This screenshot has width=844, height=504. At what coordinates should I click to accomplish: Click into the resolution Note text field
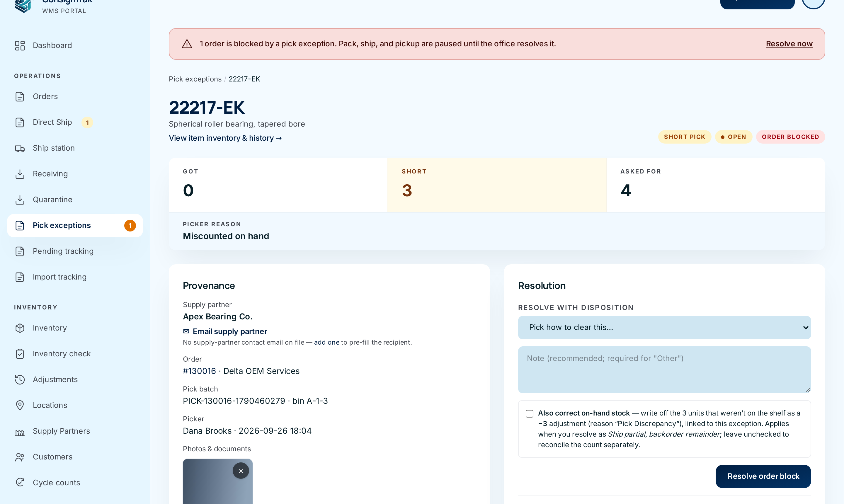664,370
